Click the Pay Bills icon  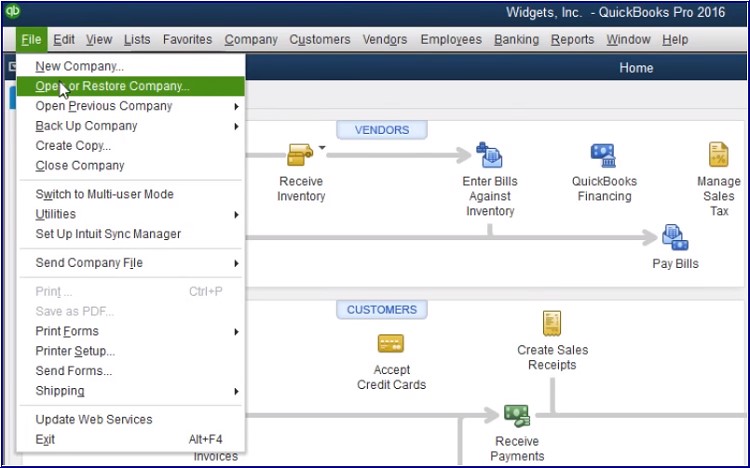click(x=674, y=238)
